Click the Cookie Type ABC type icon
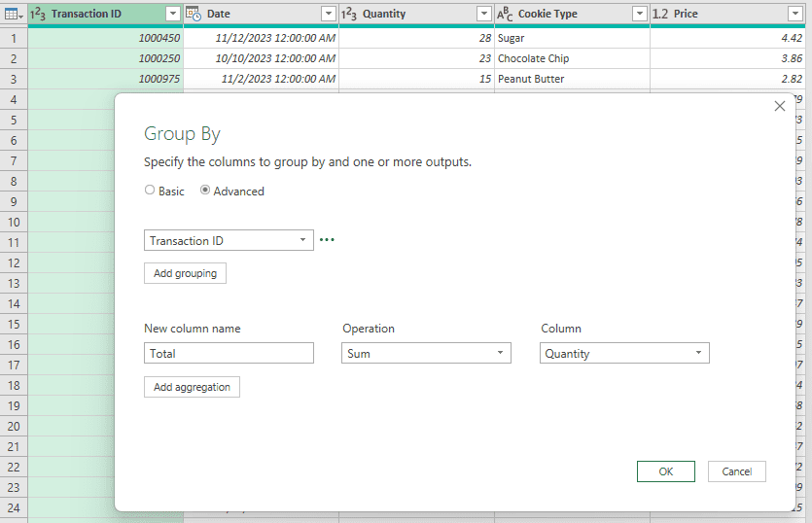 point(506,14)
